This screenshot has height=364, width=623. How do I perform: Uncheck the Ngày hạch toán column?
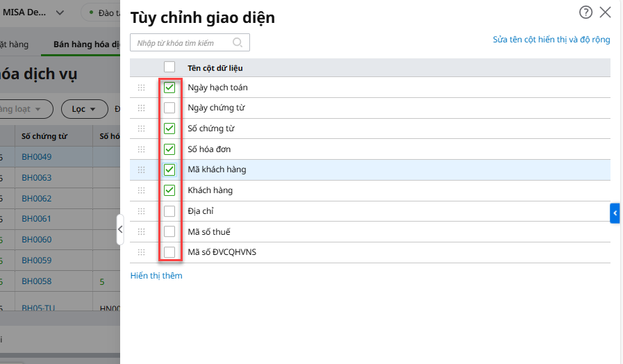tap(169, 88)
